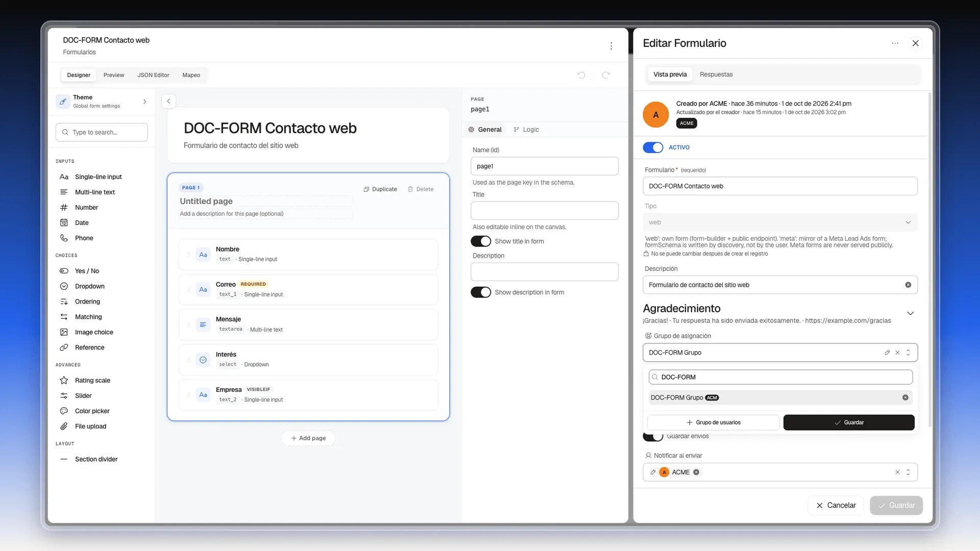Click the redo arrow icon
Image resolution: width=980 pixels, height=551 pixels.
point(606,75)
